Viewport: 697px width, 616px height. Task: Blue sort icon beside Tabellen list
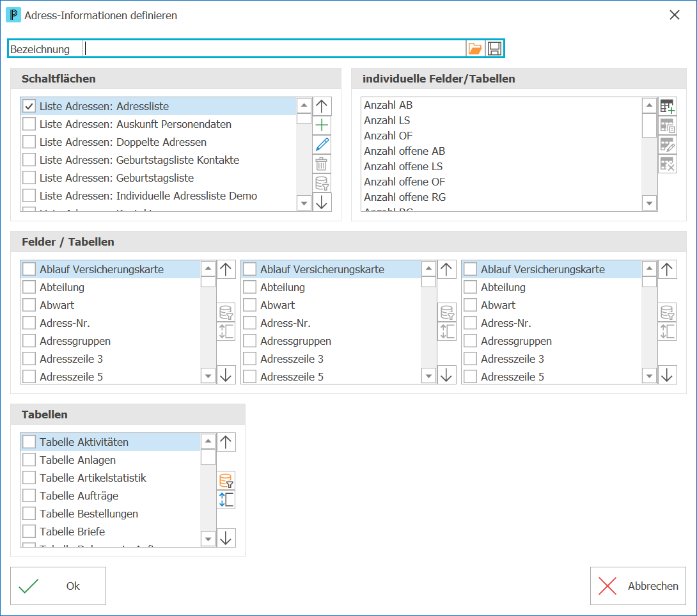226,500
